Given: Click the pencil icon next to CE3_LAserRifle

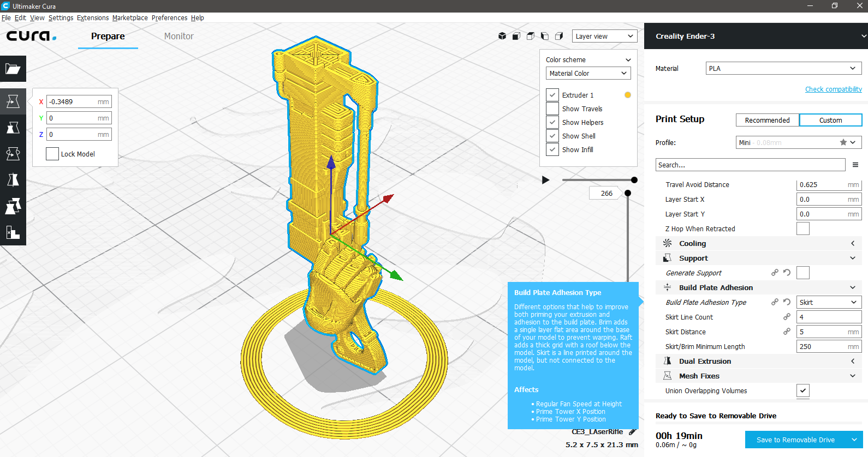Looking at the screenshot, I should click(x=632, y=432).
